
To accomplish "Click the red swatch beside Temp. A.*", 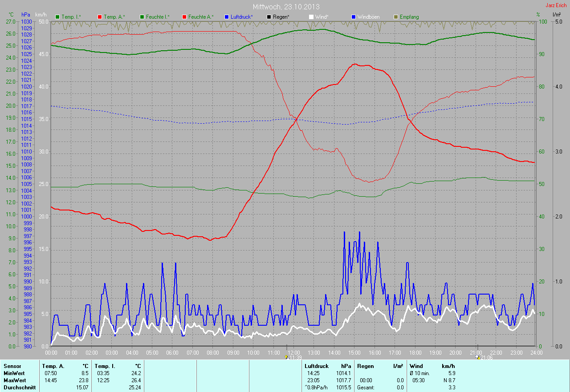I will coord(100,17).
